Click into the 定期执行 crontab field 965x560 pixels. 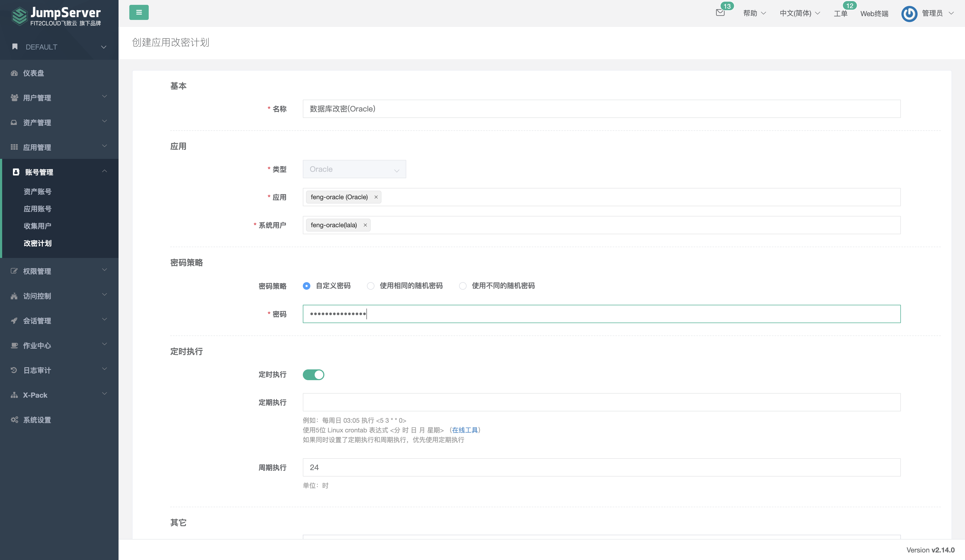click(x=602, y=402)
